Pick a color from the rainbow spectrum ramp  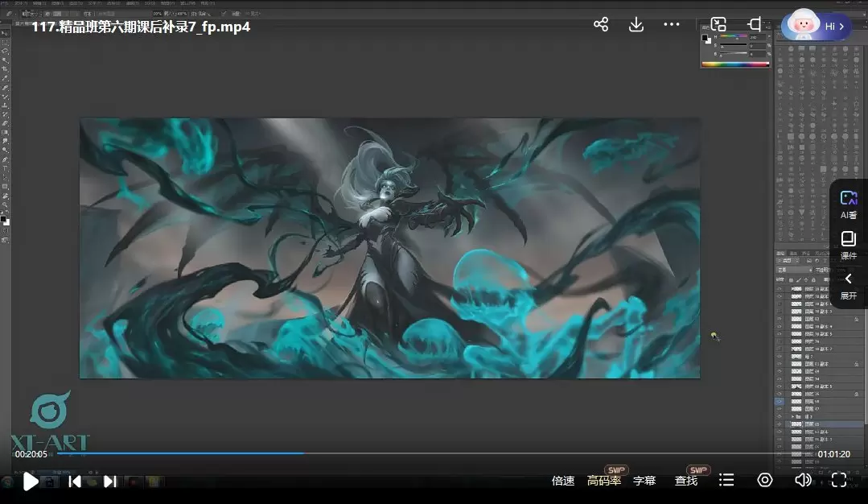click(735, 64)
